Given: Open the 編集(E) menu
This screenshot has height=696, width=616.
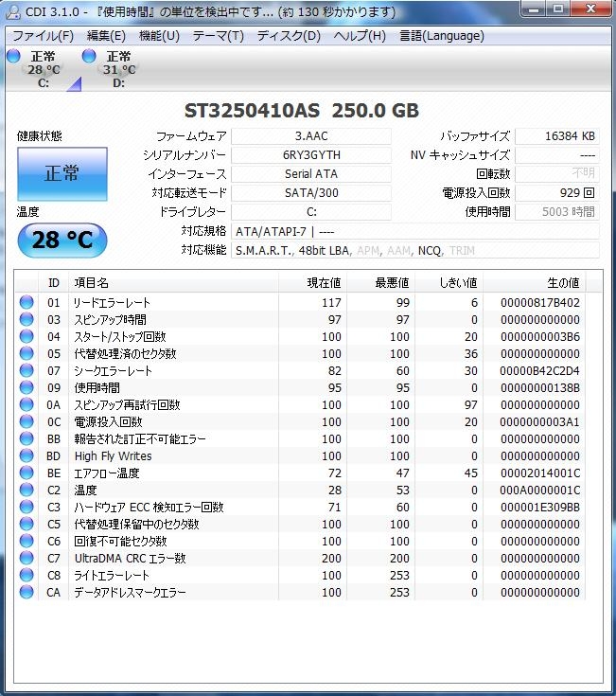Looking at the screenshot, I should tap(106, 36).
